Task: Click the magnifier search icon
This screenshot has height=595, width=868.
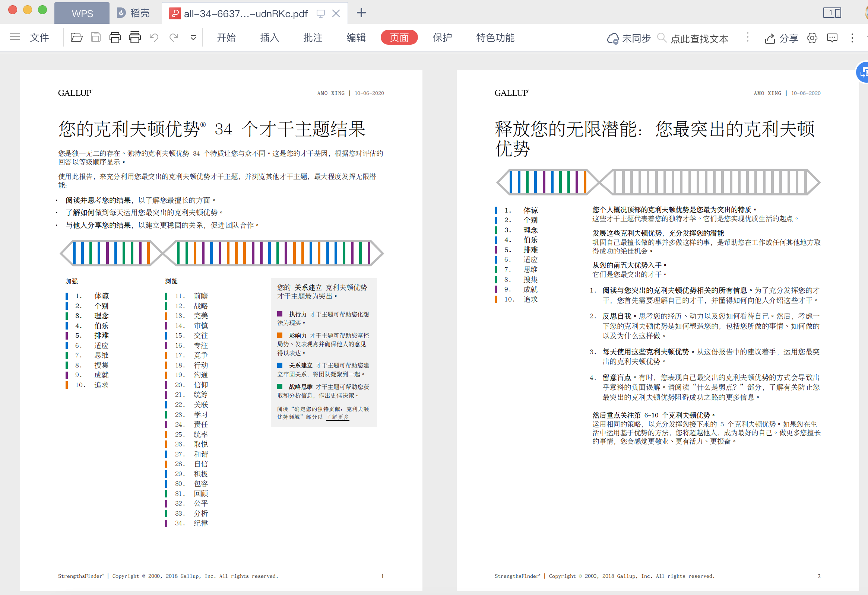Action: pos(661,38)
